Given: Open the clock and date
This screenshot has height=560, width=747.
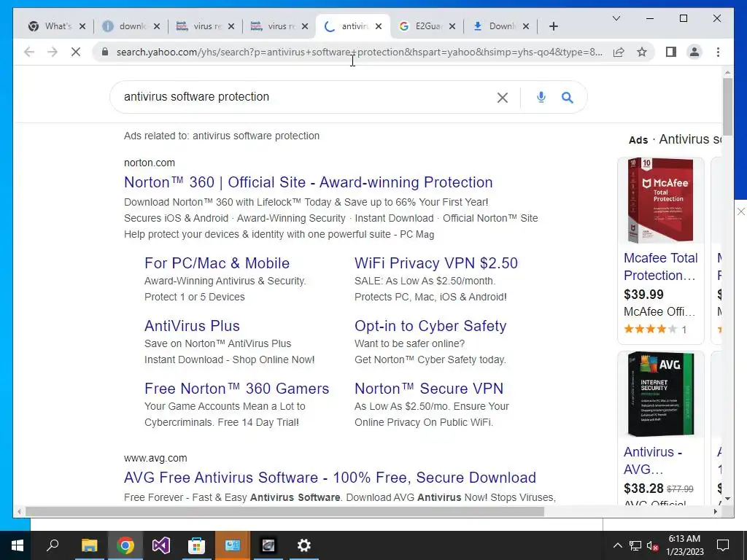Looking at the screenshot, I should [684, 545].
